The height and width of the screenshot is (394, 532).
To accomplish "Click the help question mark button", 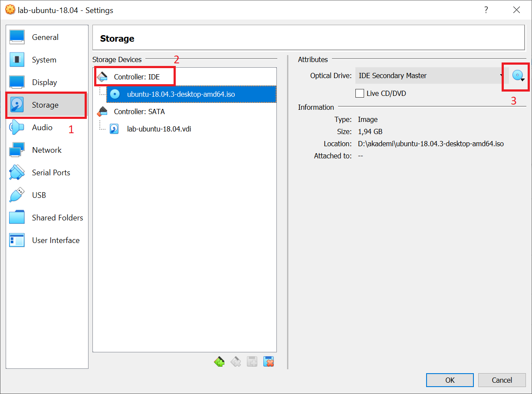I will pyautogui.click(x=486, y=10).
